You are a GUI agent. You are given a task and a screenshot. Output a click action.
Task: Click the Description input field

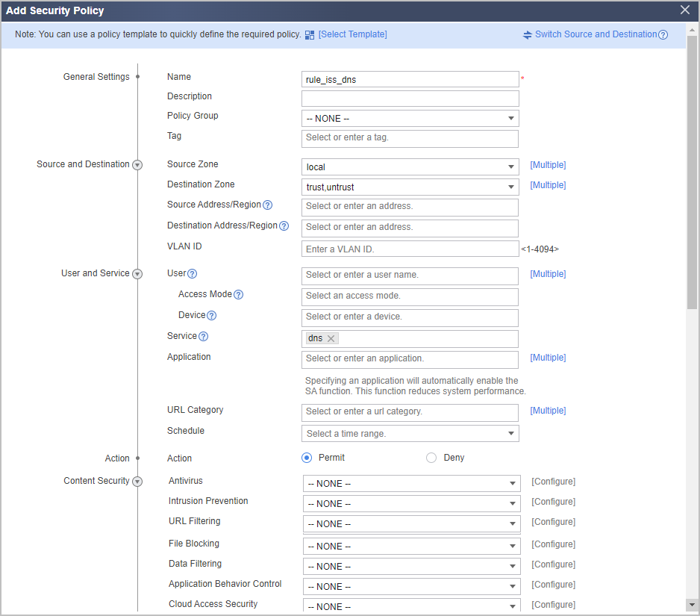pos(410,99)
